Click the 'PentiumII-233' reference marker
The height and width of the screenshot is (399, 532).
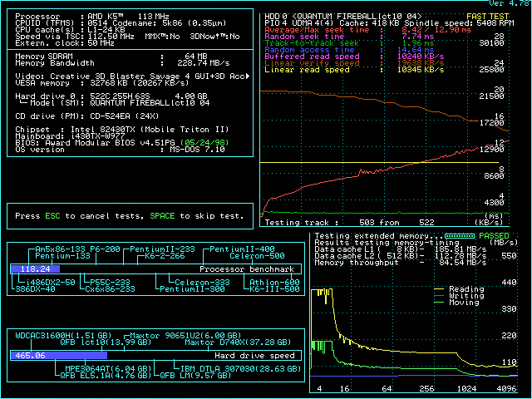[163, 249]
